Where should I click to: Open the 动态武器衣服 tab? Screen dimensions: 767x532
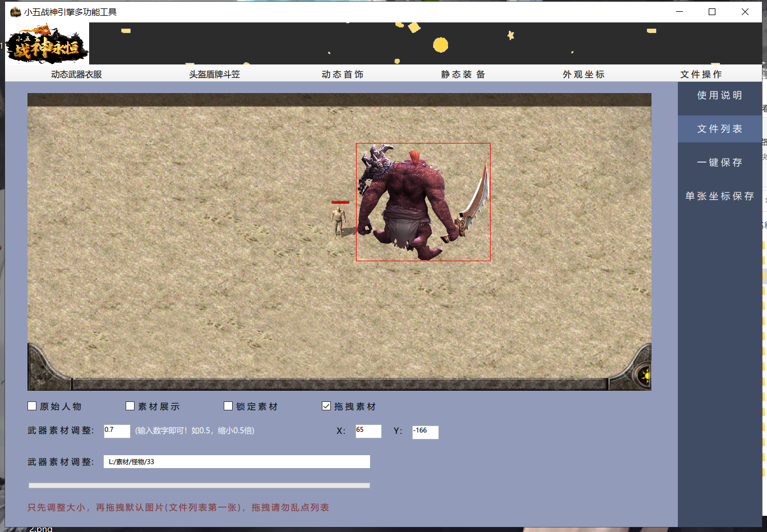(76, 74)
